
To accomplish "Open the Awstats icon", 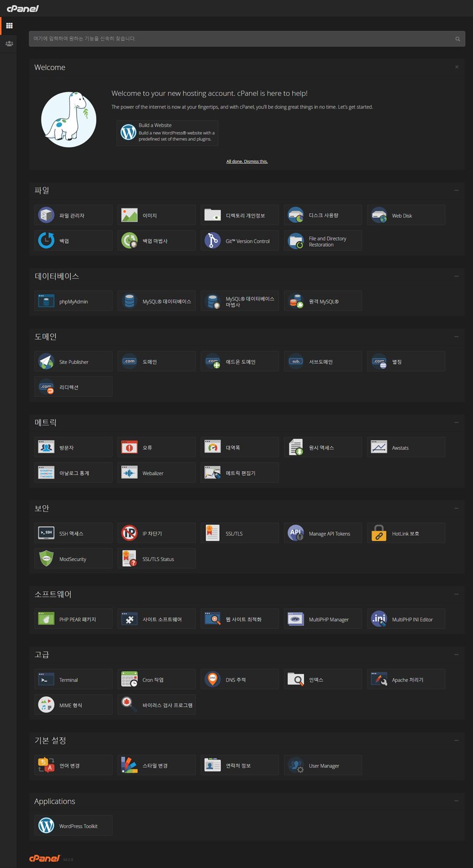I will point(379,447).
